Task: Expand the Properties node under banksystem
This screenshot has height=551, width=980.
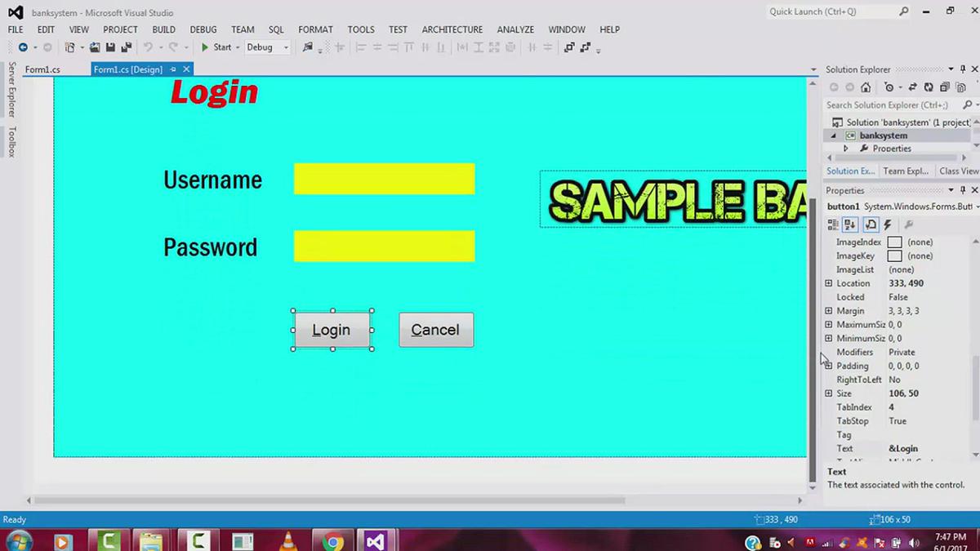Action: [x=846, y=149]
